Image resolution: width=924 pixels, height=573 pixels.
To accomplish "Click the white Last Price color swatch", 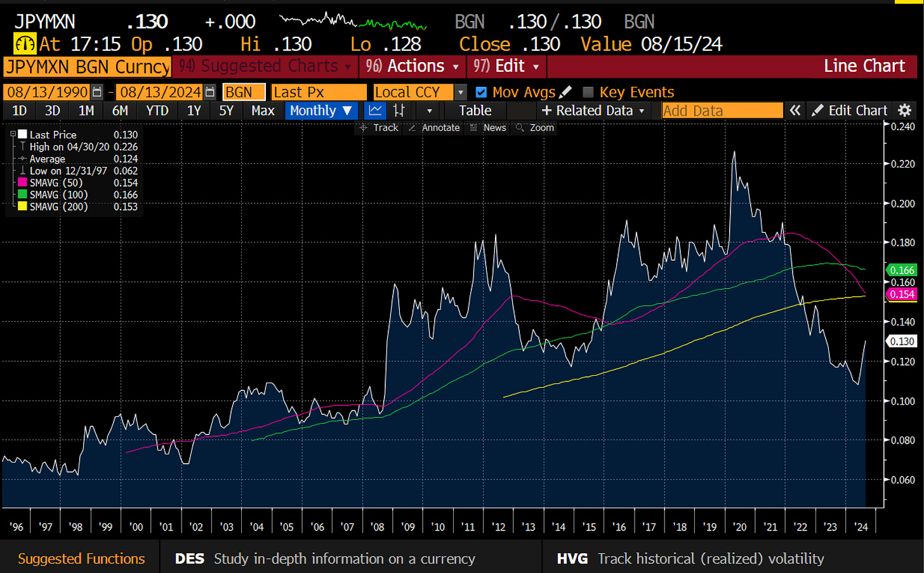I will [22, 134].
